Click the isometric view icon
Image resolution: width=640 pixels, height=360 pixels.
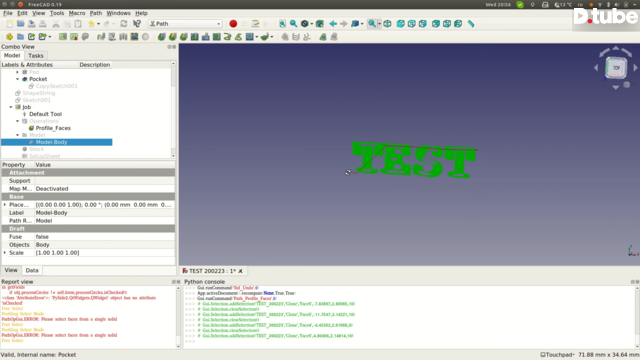tap(387, 24)
